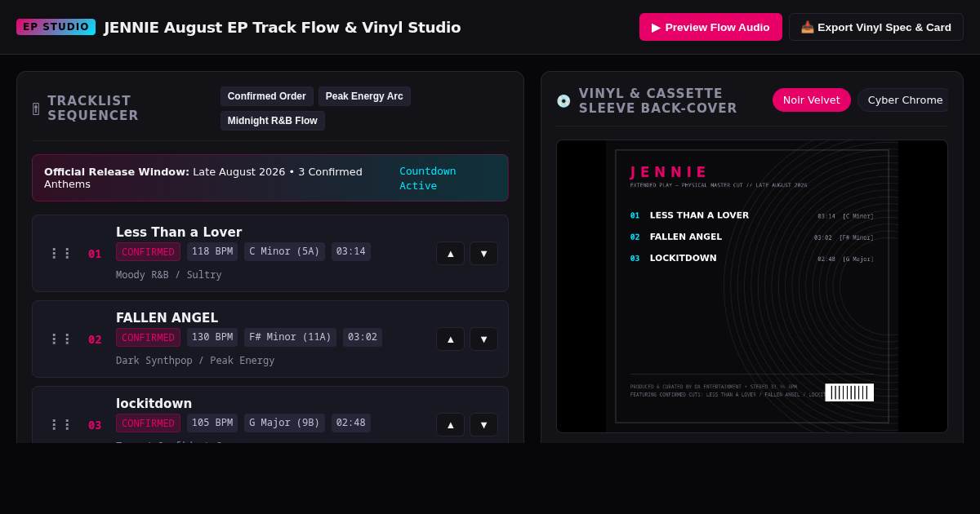Switch sleeve theme to Noir Velvet
Screen dimensions: 980x514
812,100
